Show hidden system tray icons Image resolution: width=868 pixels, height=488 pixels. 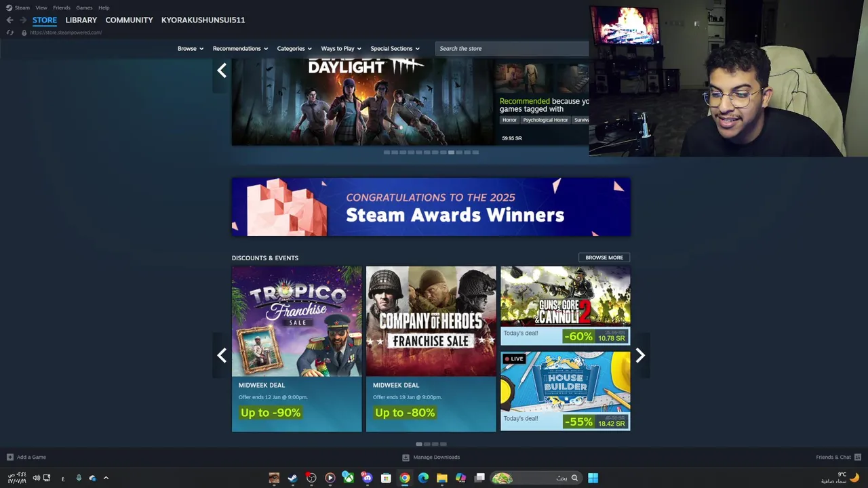pos(106,478)
